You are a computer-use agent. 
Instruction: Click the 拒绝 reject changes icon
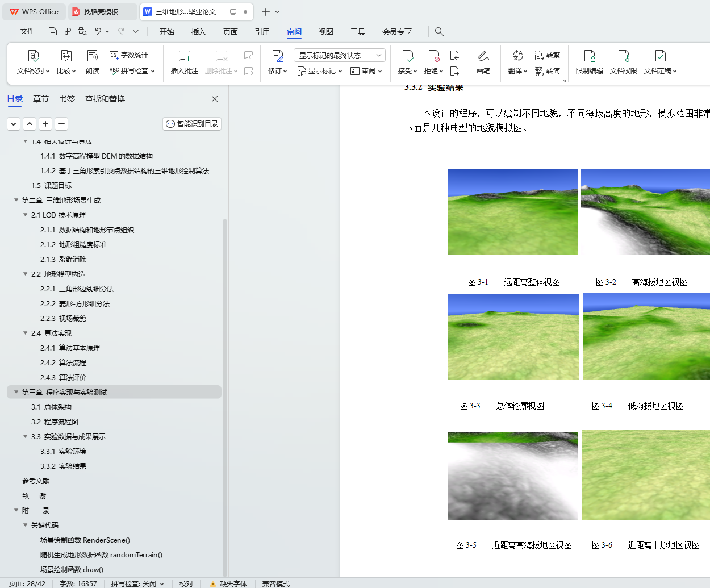click(x=433, y=56)
